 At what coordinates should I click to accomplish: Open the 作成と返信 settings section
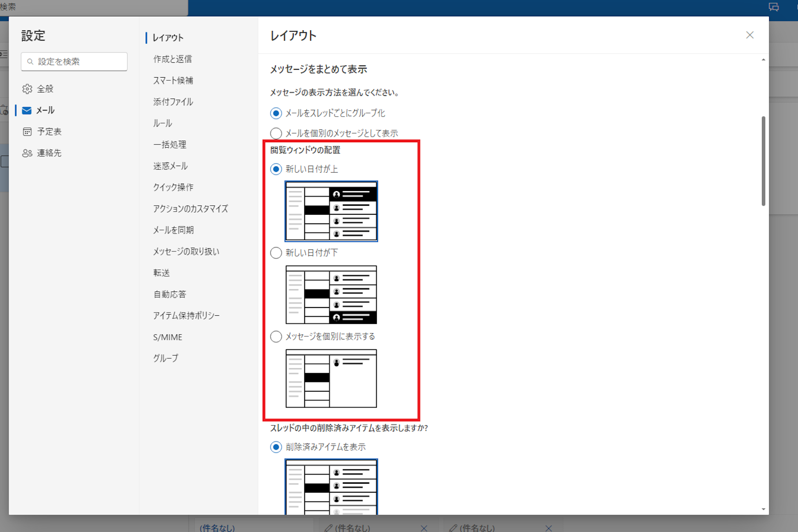click(172, 59)
